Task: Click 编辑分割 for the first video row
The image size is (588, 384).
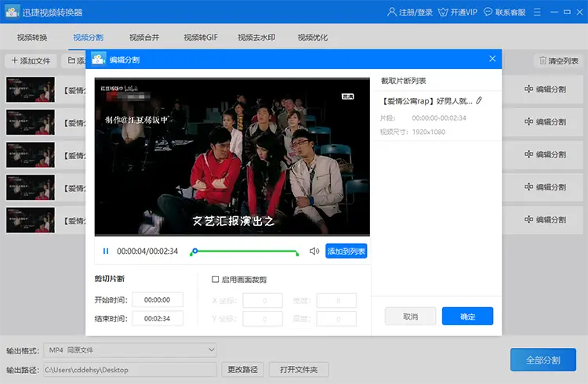Action: click(545, 89)
